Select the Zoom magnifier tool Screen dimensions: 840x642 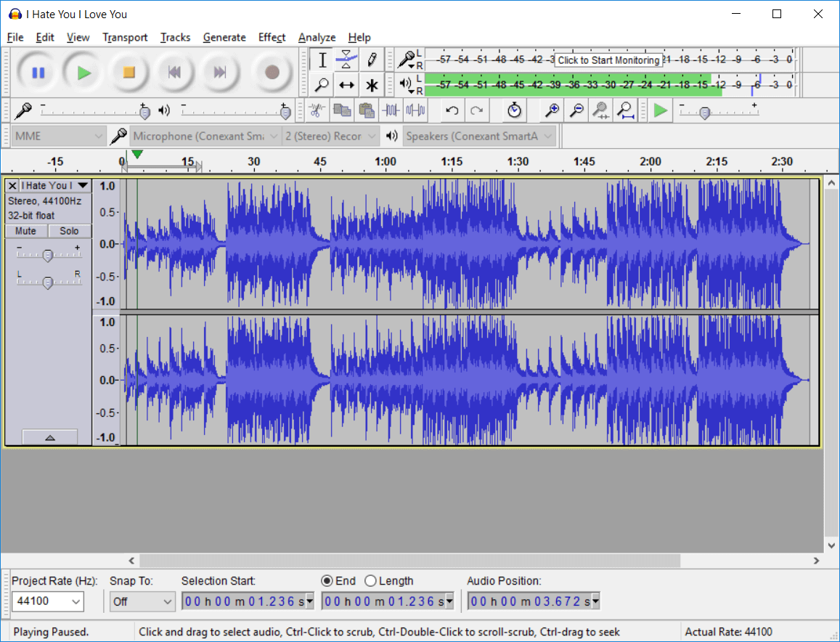coord(322,85)
